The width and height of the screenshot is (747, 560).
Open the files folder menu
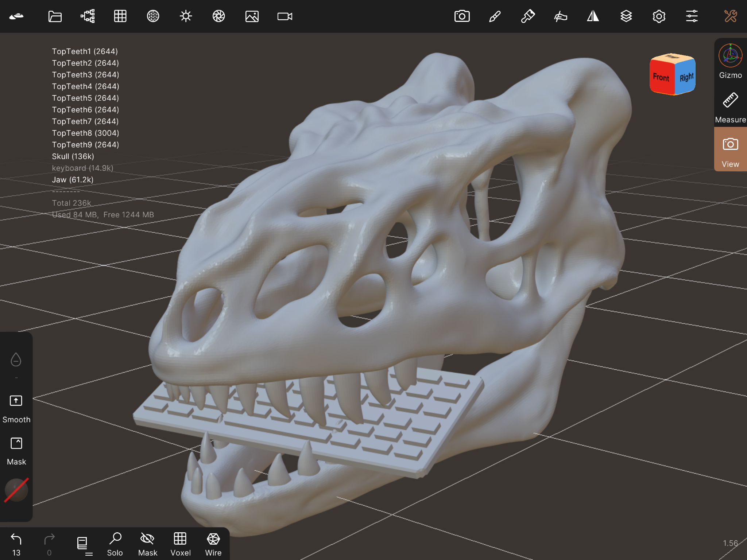pyautogui.click(x=55, y=16)
